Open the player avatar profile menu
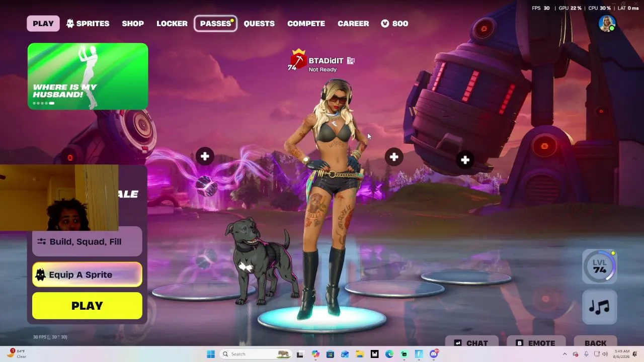644x362 pixels. pos(607,23)
